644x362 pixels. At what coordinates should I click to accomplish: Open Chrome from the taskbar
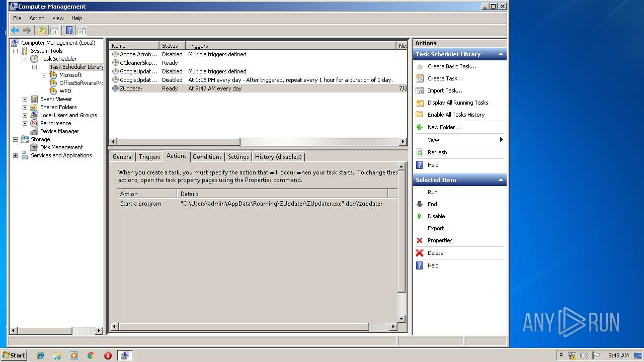click(91, 355)
